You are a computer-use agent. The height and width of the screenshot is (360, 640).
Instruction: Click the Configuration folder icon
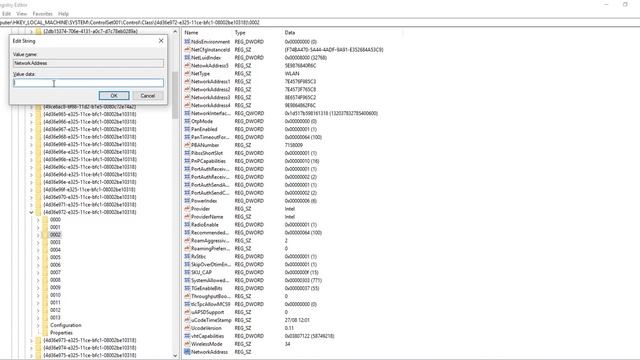45,325
